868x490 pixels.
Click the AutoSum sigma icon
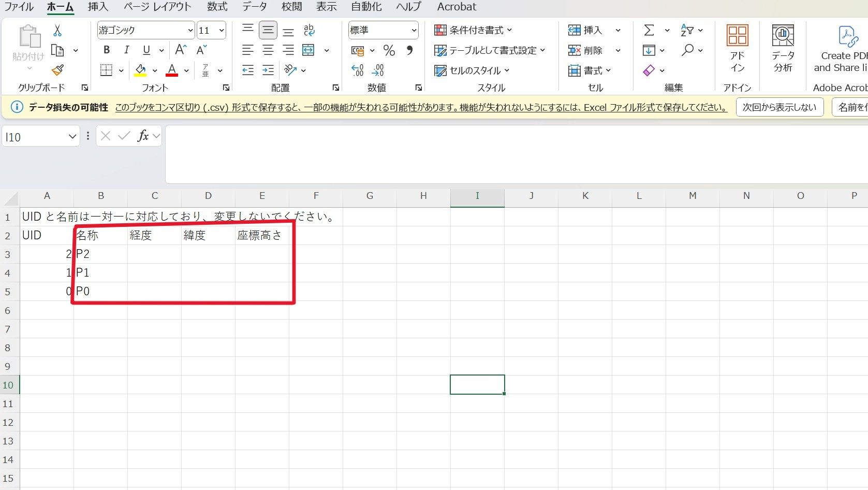click(x=649, y=30)
